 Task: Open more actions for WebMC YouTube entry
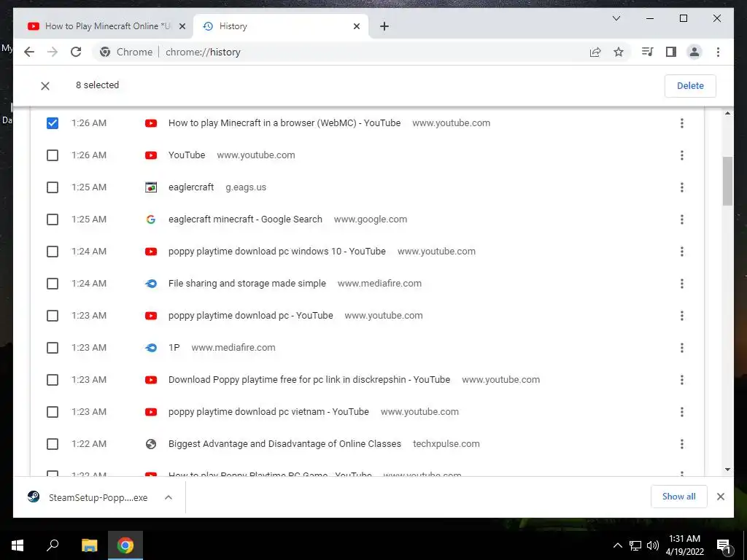click(682, 122)
